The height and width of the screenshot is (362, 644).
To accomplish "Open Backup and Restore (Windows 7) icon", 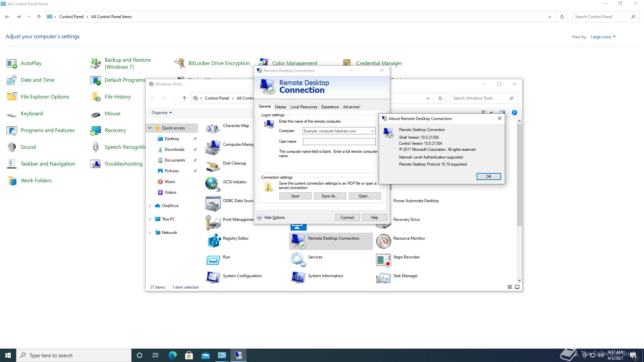I will pyautogui.click(x=96, y=63).
